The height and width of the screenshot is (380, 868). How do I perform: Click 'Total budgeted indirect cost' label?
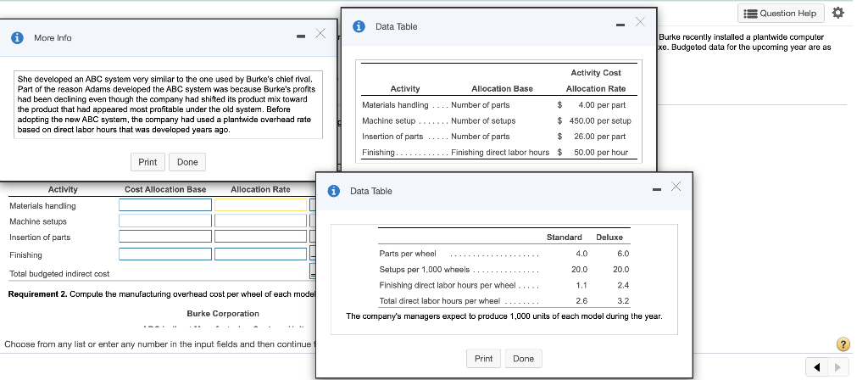[x=59, y=274]
